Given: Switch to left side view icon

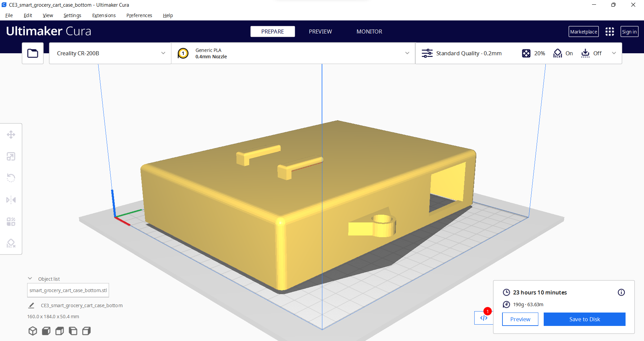Looking at the screenshot, I should pos(73,331).
